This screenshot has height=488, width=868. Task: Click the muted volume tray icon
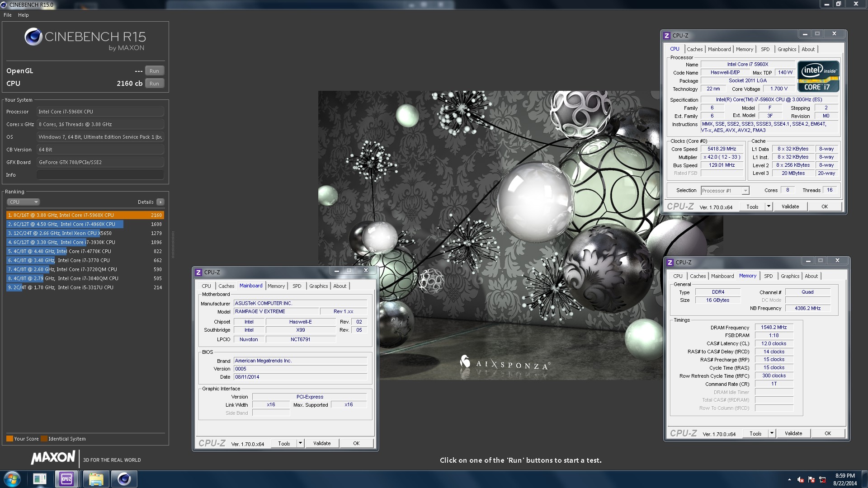(x=801, y=479)
